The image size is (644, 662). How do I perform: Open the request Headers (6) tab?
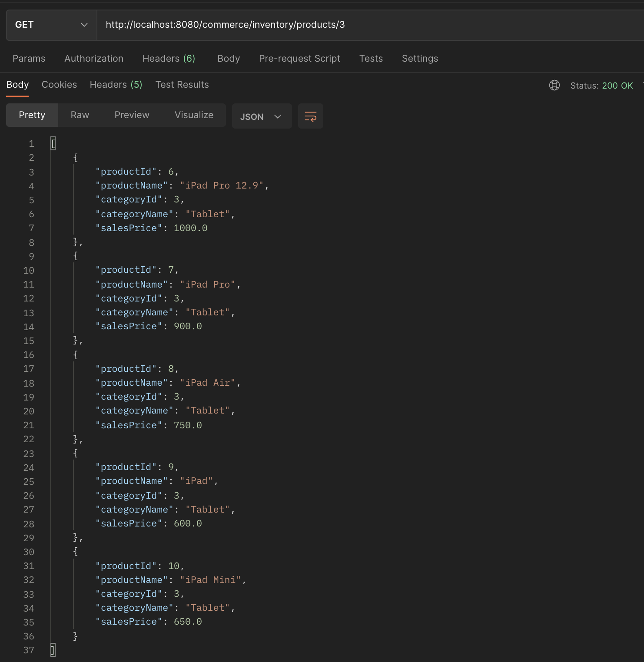(x=169, y=58)
